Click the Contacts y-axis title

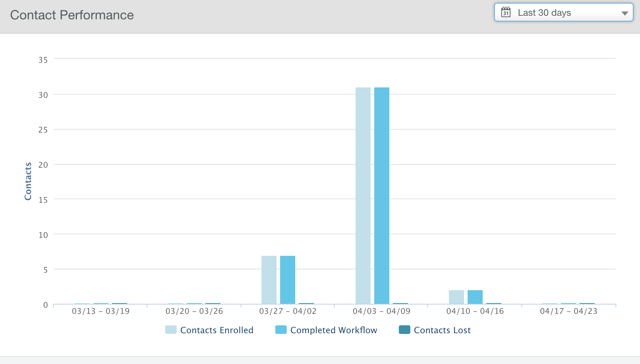28,182
